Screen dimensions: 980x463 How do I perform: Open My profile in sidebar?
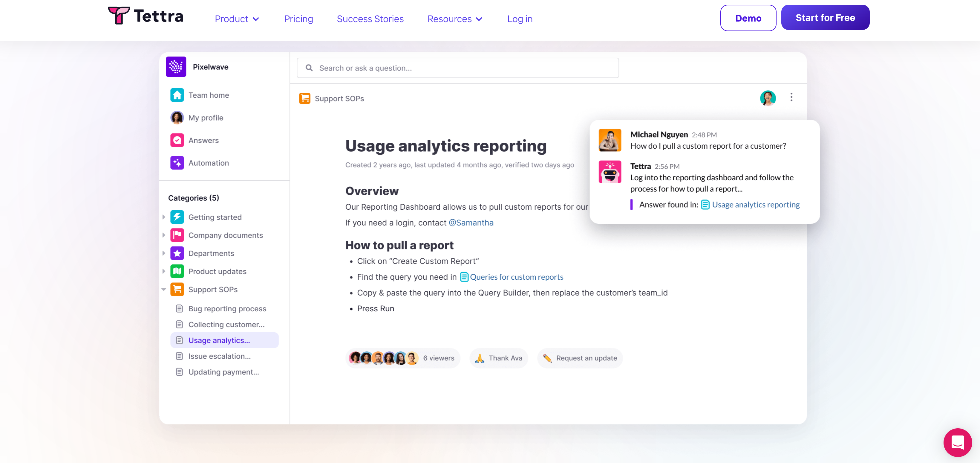tap(206, 118)
